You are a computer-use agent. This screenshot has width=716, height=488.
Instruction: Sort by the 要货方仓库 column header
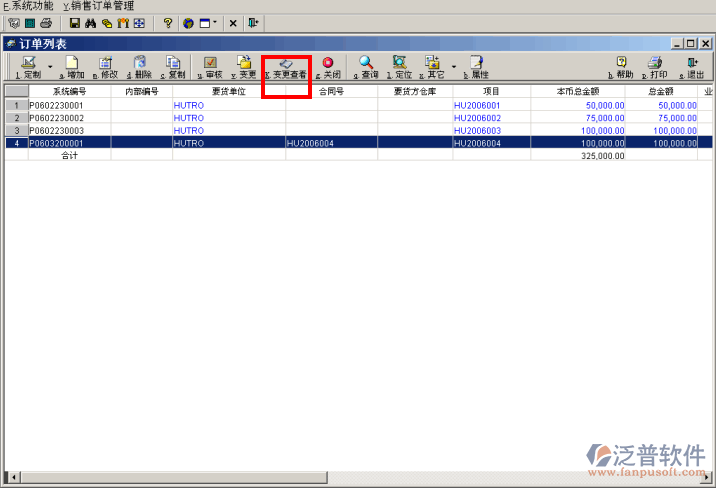pos(415,91)
